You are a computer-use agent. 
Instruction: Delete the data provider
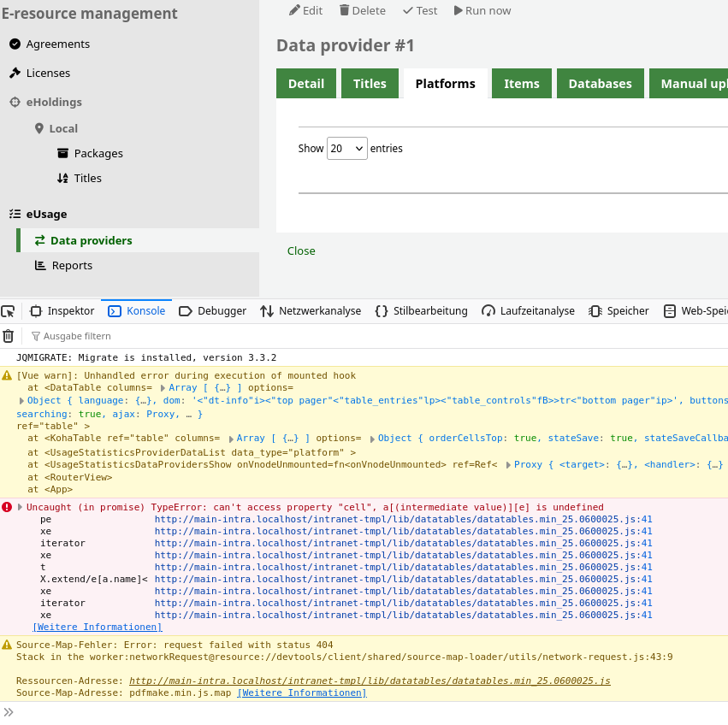click(x=362, y=10)
